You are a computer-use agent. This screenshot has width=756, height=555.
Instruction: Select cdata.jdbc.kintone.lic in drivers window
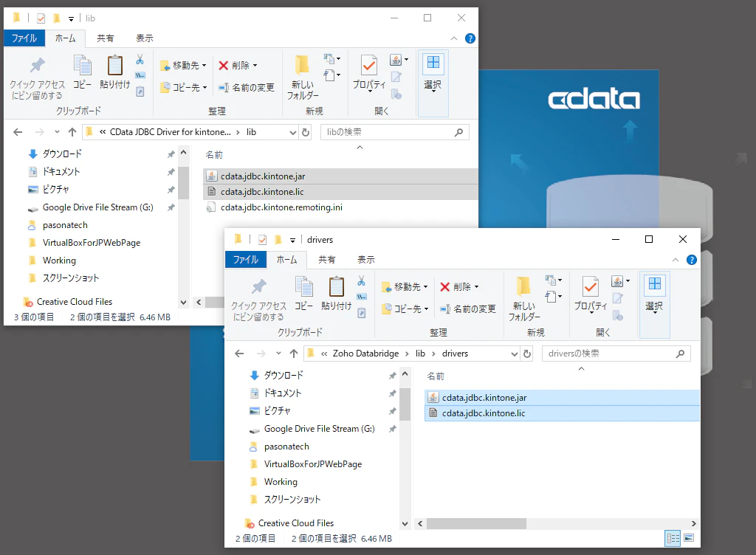(x=562, y=413)
